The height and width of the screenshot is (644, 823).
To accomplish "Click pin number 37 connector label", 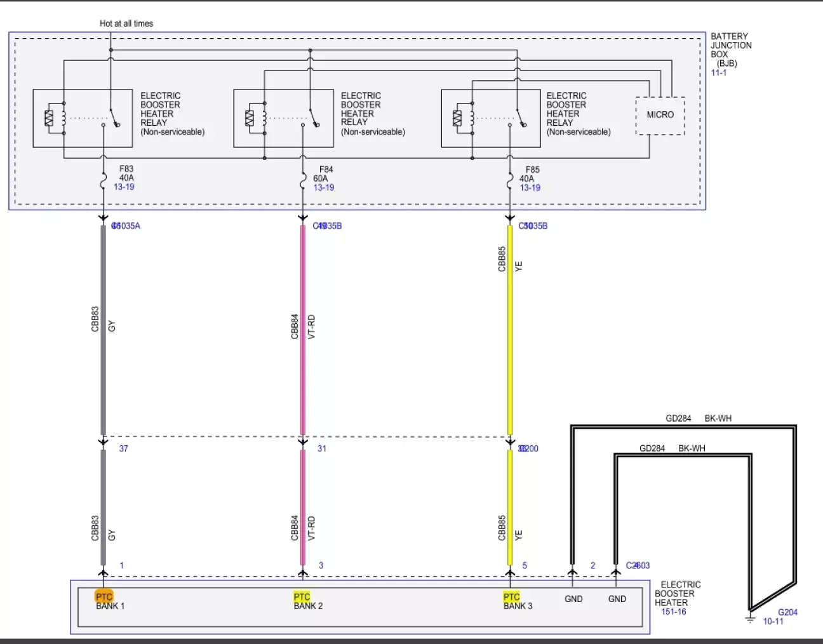I will pyautogui.click(x=124, y=448).
